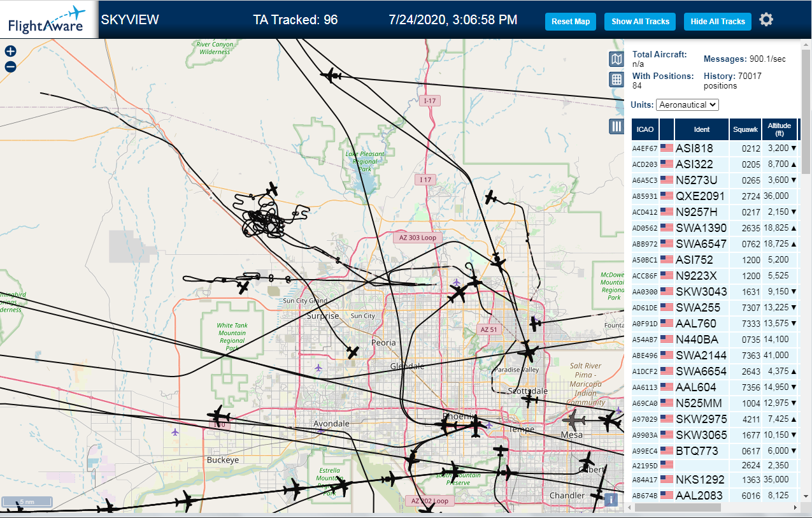Click the map attribution info icon
Image resolution: width=812 pixels, height=518 pixels.
(x=611, y=500)
